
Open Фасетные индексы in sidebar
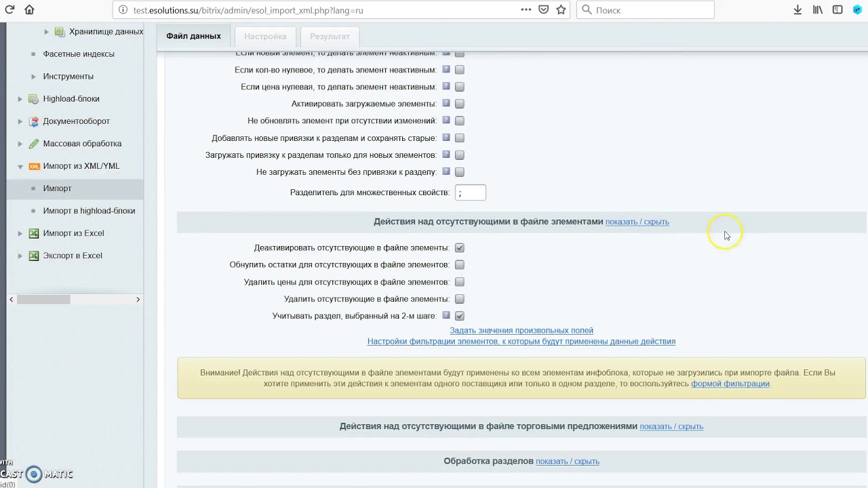click(x=79, y=54)
